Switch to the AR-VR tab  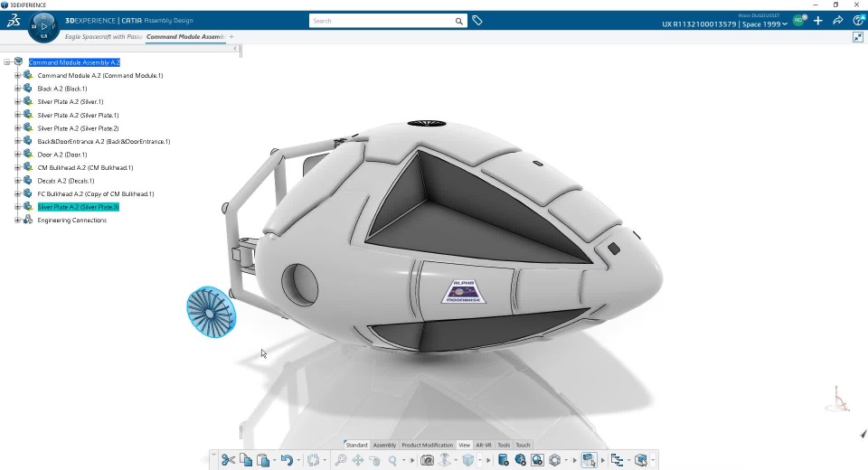[484, 445]
